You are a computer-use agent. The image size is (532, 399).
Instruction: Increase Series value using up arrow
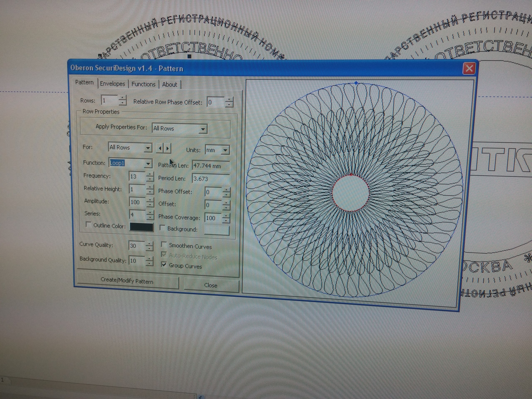tap(150, 212)
